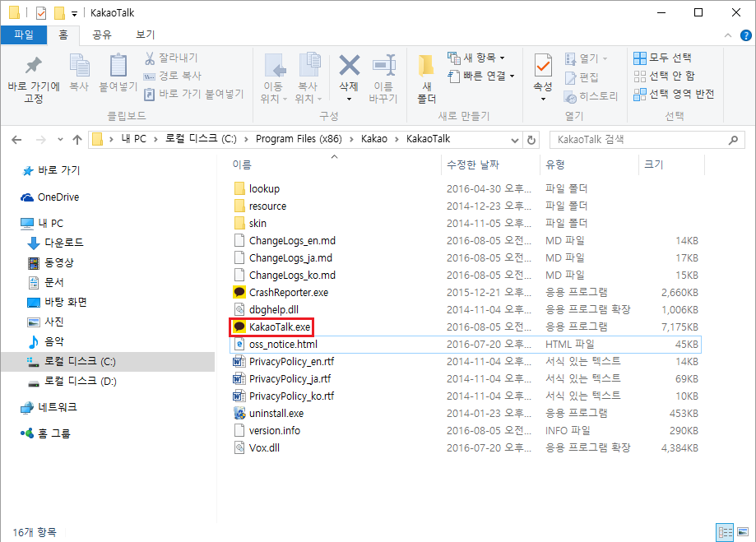
Task: Click the Delete (삭제) X icon
Action: tap(349, 65)
